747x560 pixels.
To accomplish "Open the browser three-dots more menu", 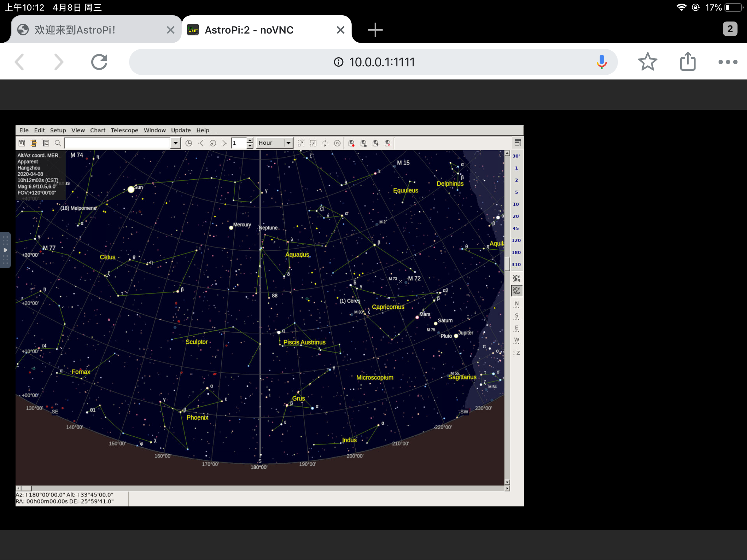I will pos(728,62).
